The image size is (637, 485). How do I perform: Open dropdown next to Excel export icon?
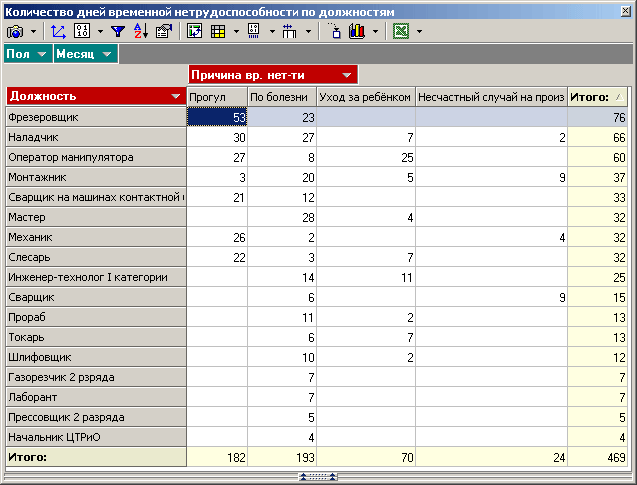coord(419,31)
